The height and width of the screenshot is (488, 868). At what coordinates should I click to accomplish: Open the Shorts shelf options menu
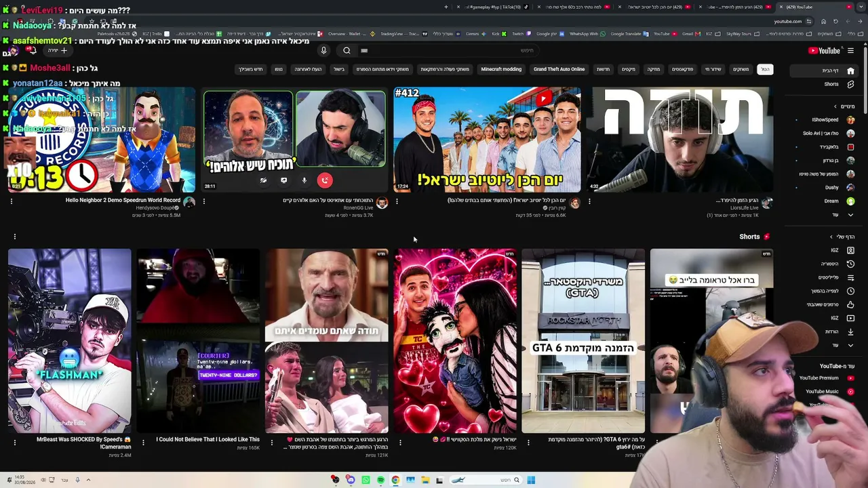point(14,237)
